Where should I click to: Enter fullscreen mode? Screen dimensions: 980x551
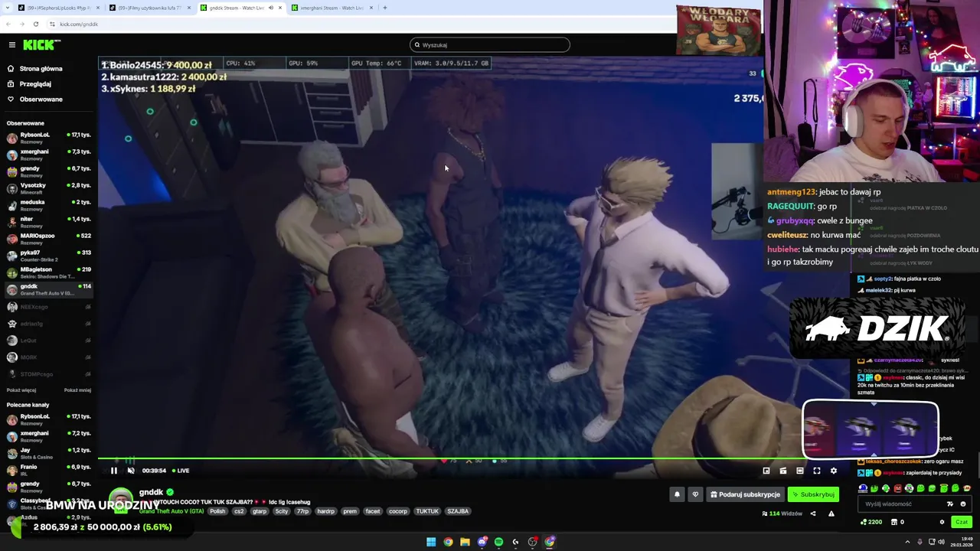(x=817, y=471)
